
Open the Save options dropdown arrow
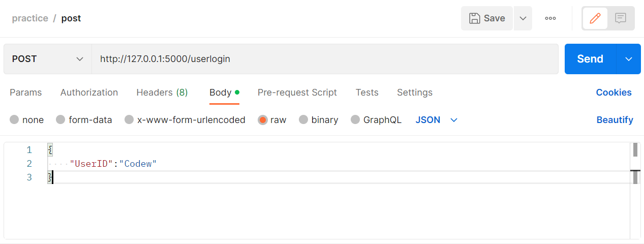pyautogui.click(x=523, y=18)
